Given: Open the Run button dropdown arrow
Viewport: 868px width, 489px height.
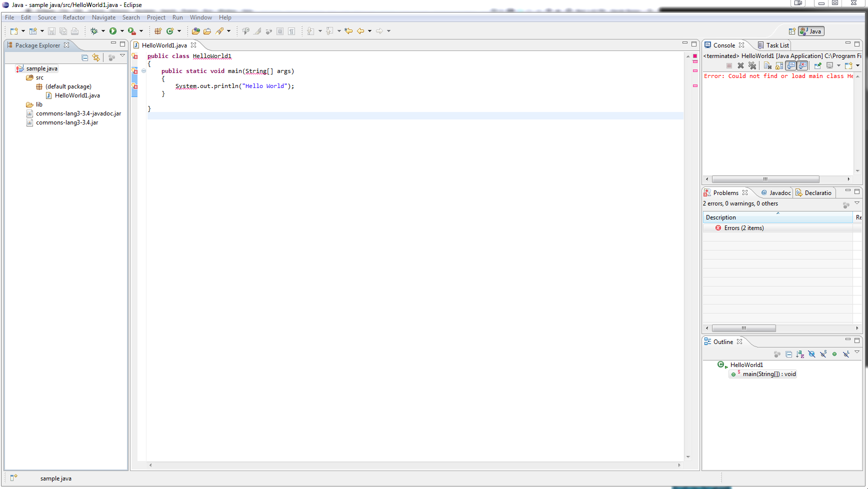Looking at the screenshot, I should click(x=122, y=31).
